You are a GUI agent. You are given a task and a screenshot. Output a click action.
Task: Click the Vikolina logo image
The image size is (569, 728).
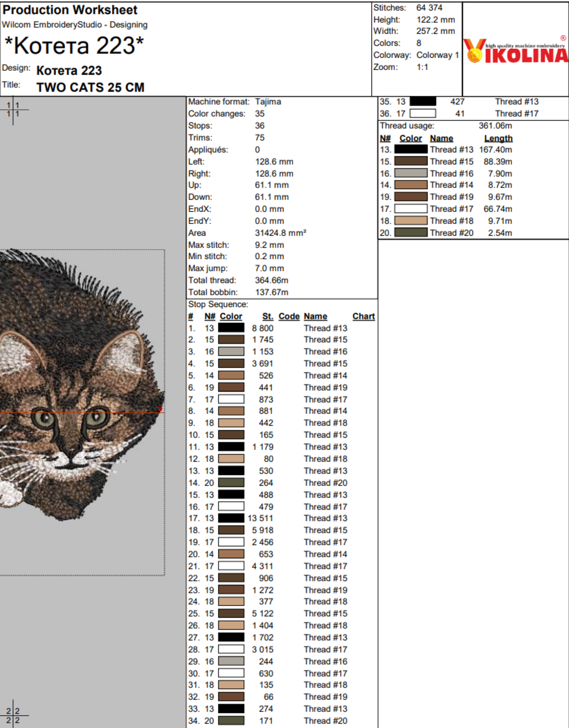click(516, 50)
